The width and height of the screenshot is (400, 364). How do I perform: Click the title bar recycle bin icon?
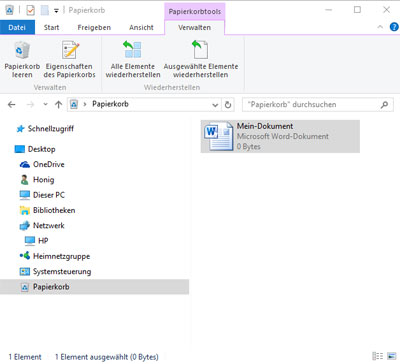tap(9, 10)
